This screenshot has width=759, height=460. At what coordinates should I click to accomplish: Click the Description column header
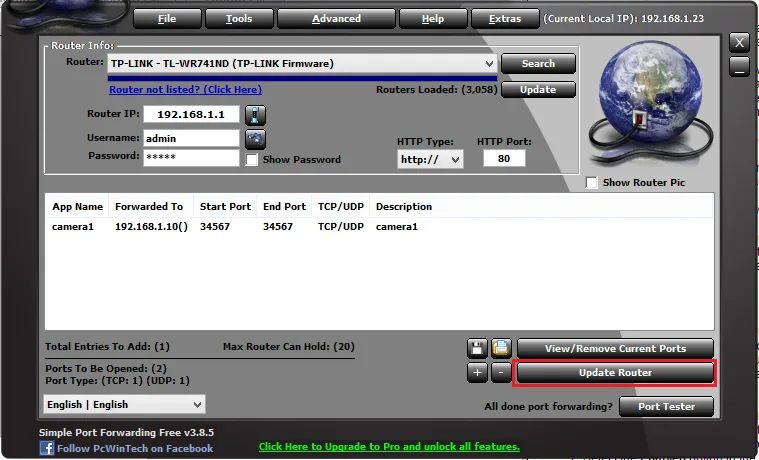404,206
